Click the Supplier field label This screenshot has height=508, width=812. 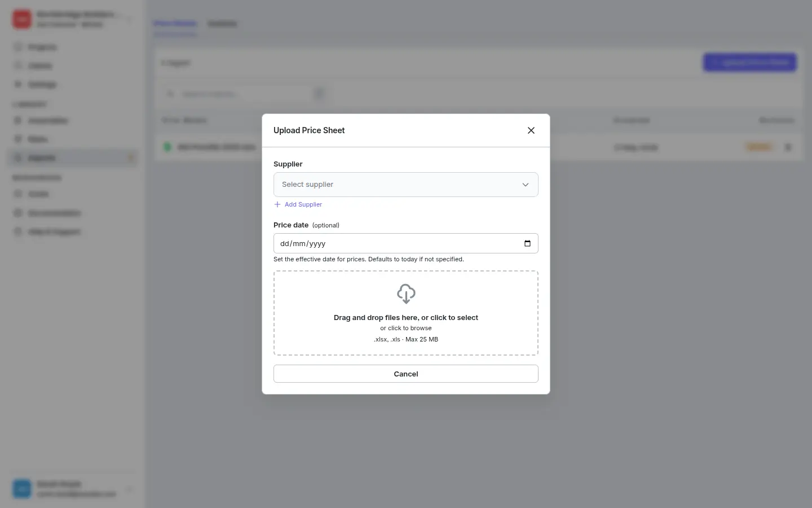click(x=288, y=164)
